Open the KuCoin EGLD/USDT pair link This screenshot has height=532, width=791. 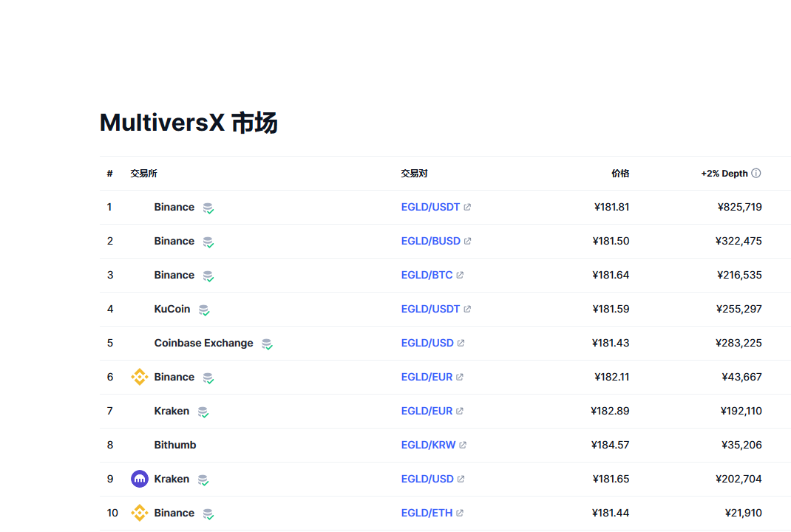430,309
